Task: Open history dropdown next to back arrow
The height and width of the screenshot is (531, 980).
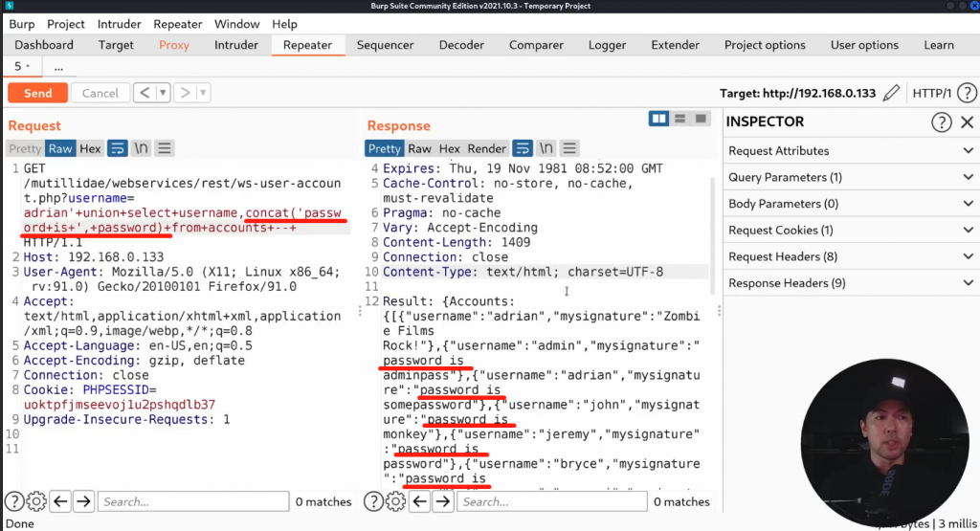Action: (x=163, y=93)
